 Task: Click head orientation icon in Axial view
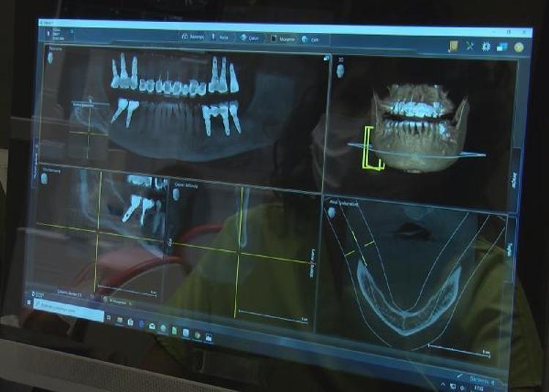(x=331, y=213)
